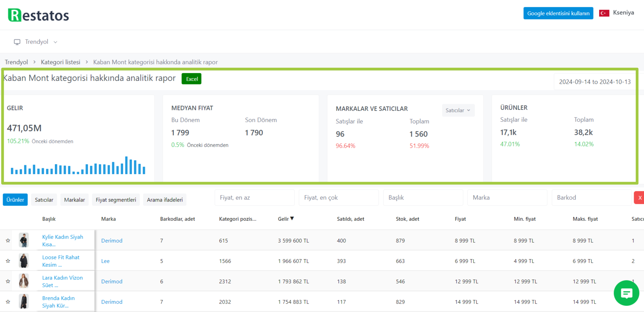This screenshot has height=312, width=644.
Task: Click the Fiyat, en çok field
Action: [339, 198]
